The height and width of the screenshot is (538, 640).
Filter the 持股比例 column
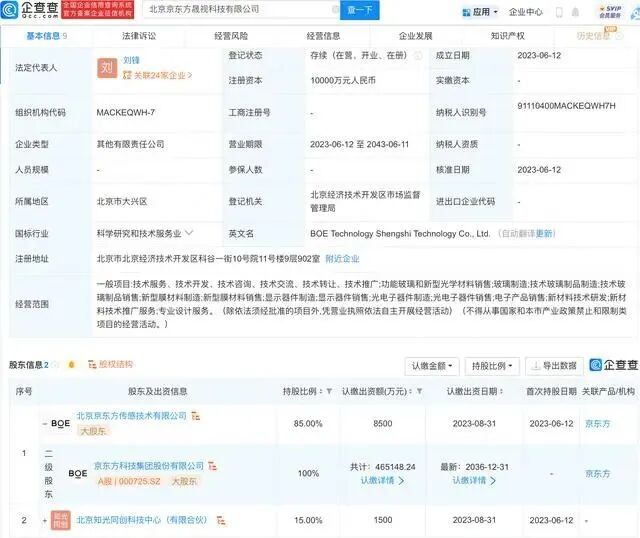click(x=329, y=391)
